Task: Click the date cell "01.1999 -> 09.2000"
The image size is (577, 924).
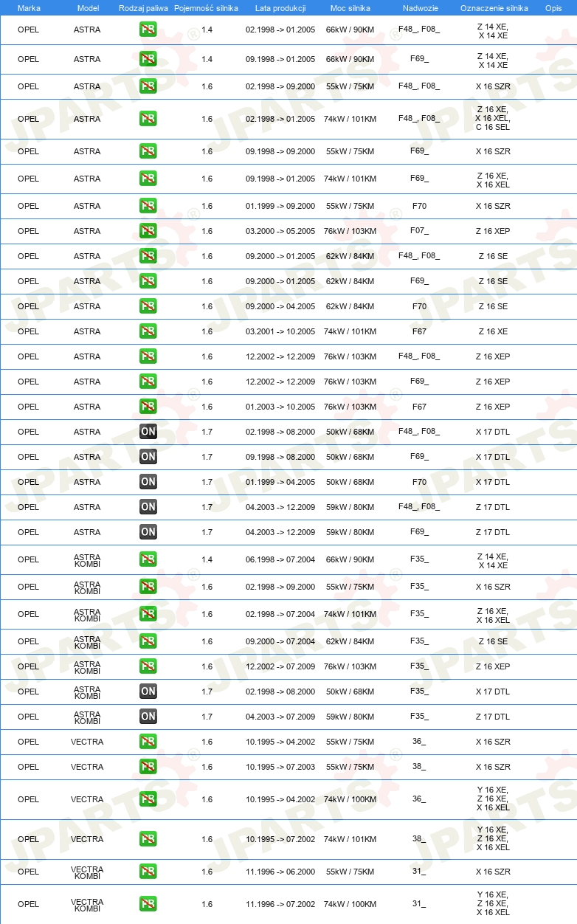Action: point(280,207)
